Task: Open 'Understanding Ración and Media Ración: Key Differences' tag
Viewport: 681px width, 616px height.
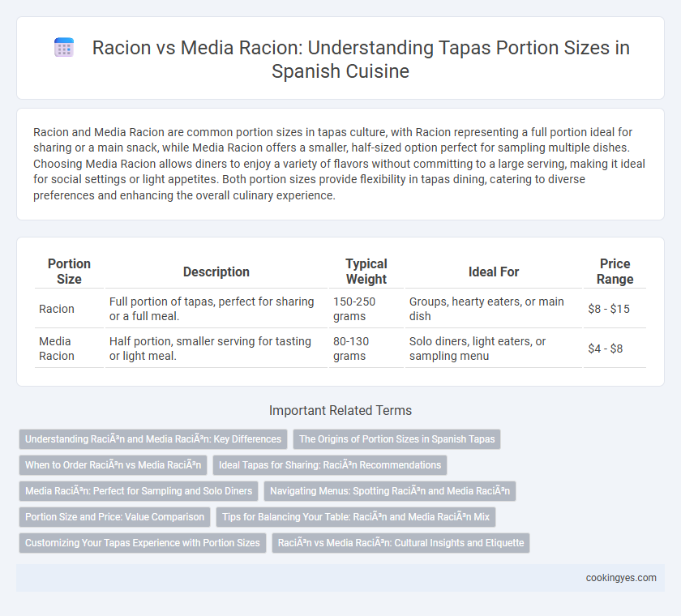Action: coord(153,438)
